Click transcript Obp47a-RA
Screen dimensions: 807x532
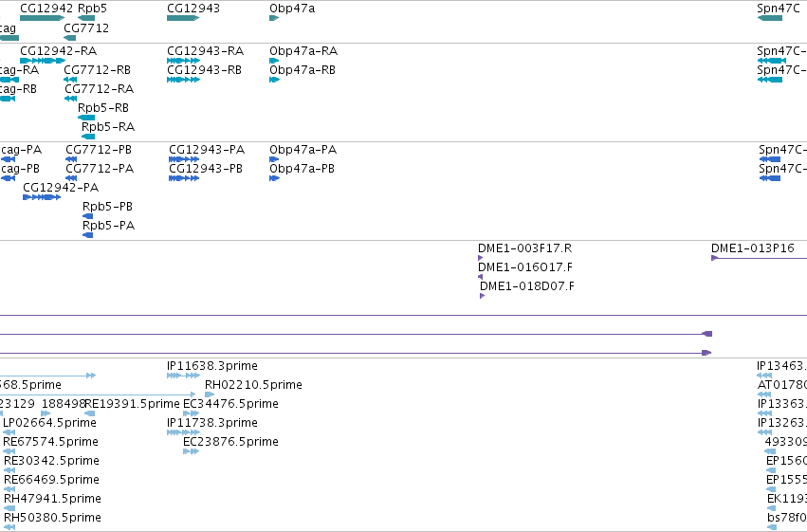click(x=303, y=51)
